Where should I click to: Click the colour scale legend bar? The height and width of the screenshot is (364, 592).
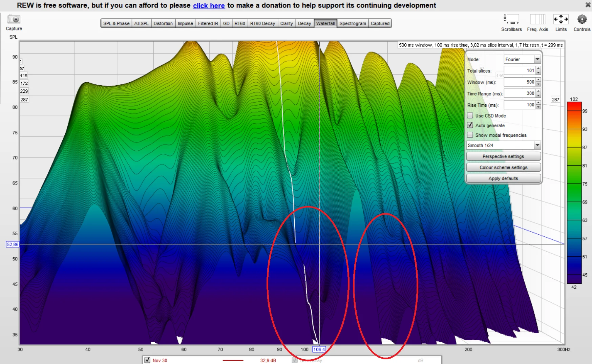point(574,193)
